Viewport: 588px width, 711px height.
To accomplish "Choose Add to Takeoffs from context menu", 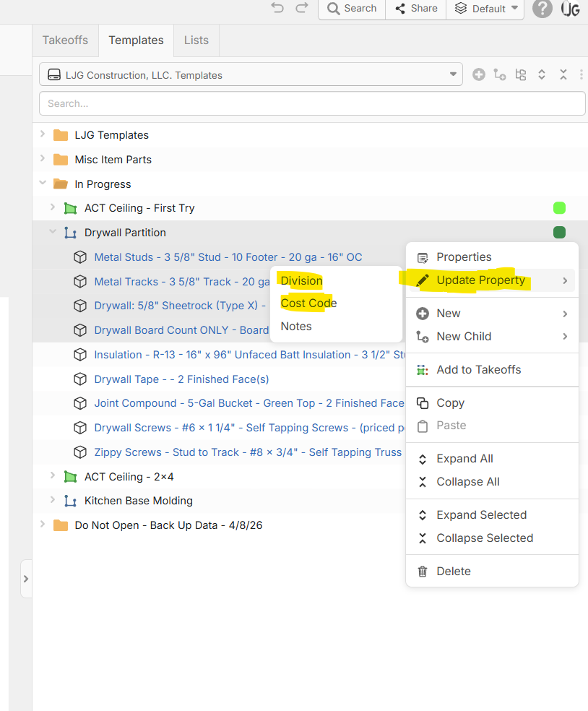I will 478,369.
